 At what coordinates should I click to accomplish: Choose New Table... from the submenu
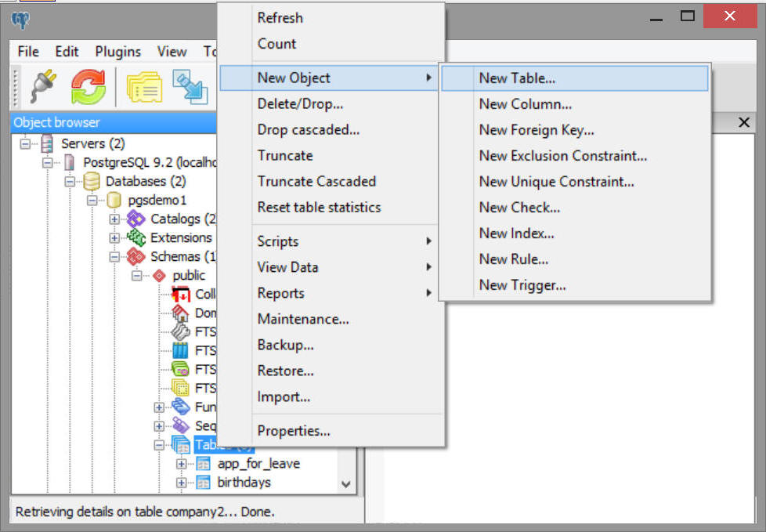pos(517,78)
